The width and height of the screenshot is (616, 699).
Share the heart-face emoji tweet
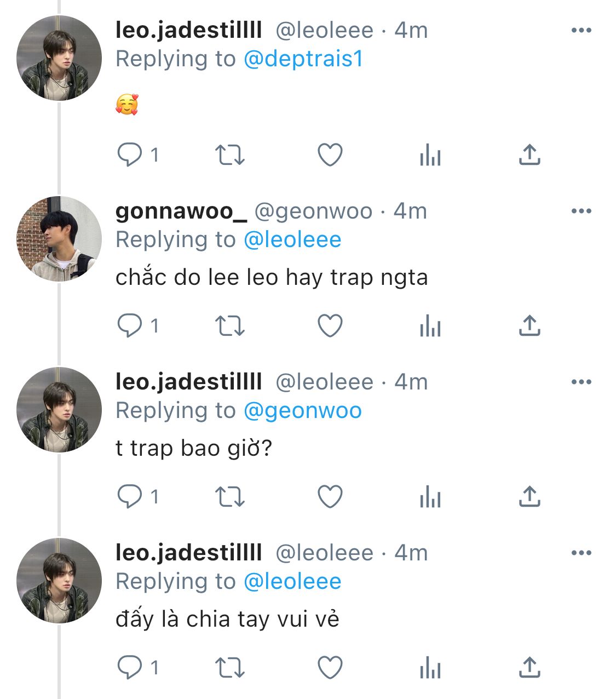pos(529,155)
